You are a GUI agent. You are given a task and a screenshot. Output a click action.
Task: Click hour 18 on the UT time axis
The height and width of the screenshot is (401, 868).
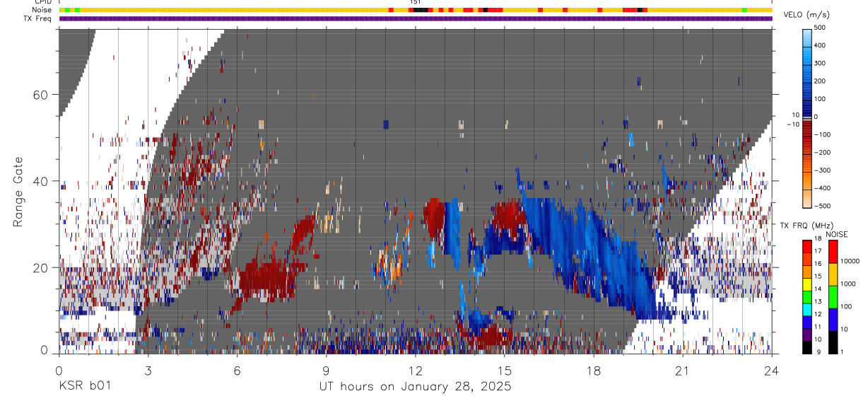click(x=594, y=371)
